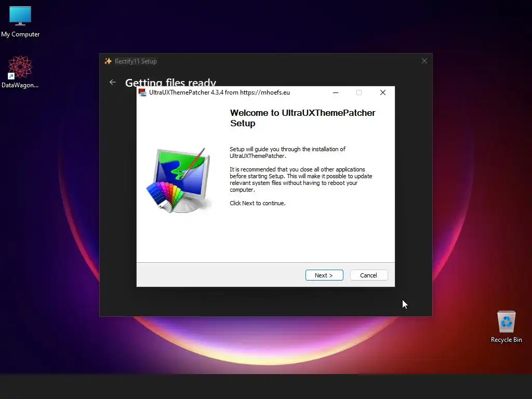Image resolution: width=532 pixels, height=399 pixels.
Task: Go back using Rectify11 Setup arrow
Action: coord(113,82)
